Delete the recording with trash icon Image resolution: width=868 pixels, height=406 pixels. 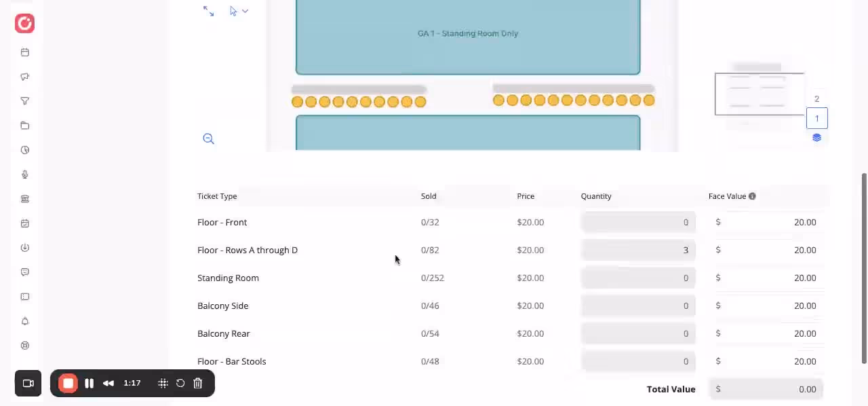(198, 384)
